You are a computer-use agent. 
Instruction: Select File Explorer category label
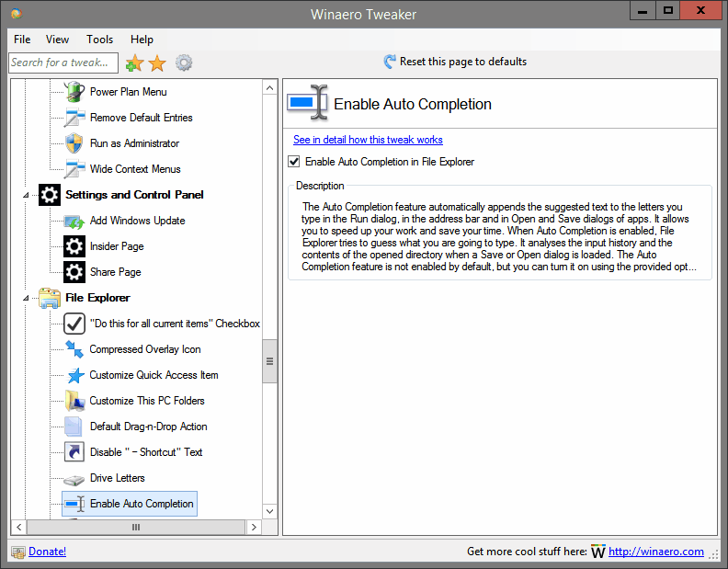[97, 298]
